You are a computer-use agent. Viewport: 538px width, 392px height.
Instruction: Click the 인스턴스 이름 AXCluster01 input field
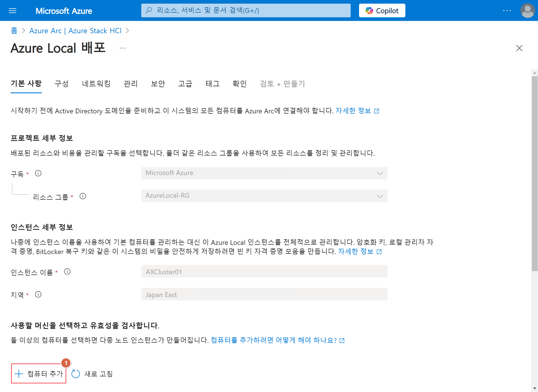pyautogui.click(x=264, y=271)
